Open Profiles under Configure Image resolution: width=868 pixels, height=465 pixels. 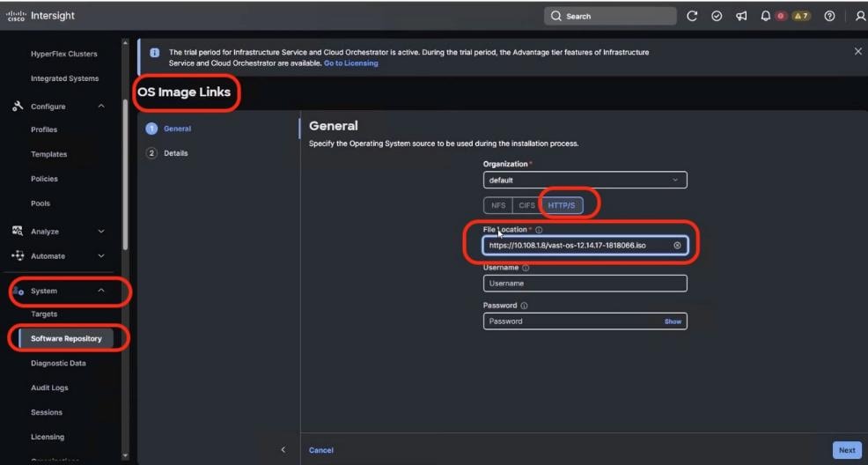pyautogui.click(x=44, y=129)
